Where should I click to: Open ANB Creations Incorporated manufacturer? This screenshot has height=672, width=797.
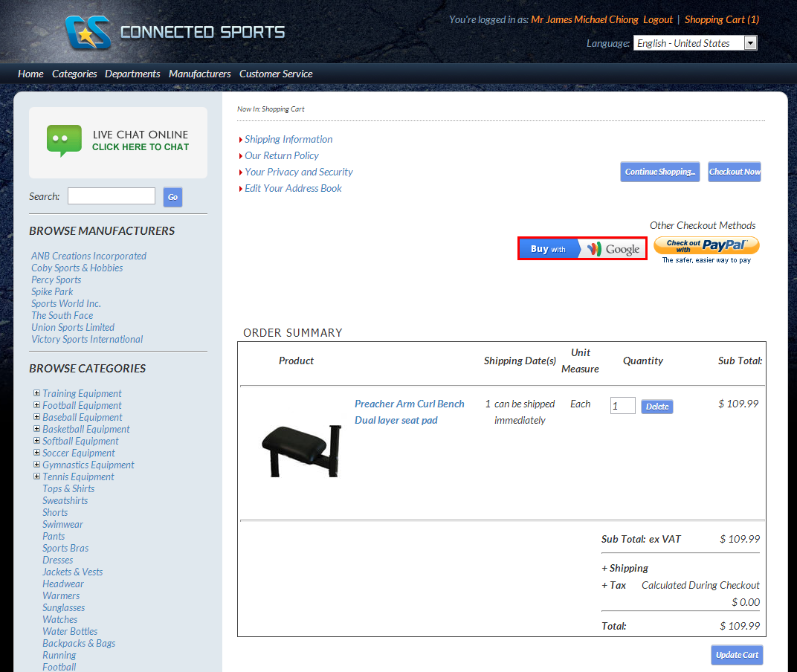point(89,256)
